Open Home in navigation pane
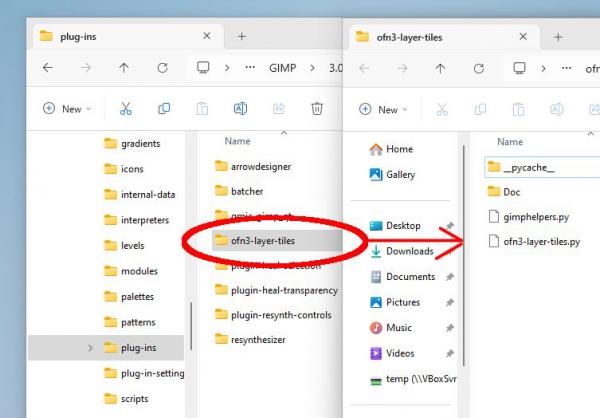Viewport: 600px width, 418px height. click(391, 149)
